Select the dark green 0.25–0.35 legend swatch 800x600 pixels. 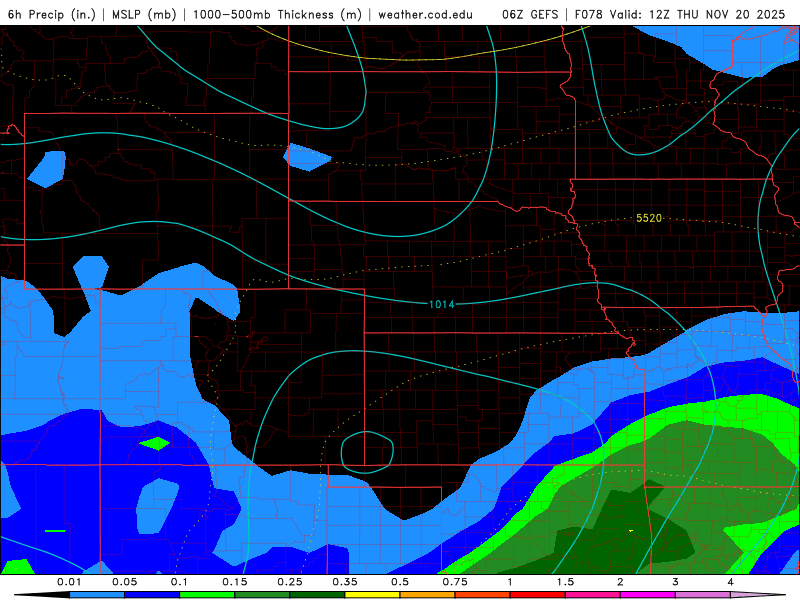click(317, 595)
